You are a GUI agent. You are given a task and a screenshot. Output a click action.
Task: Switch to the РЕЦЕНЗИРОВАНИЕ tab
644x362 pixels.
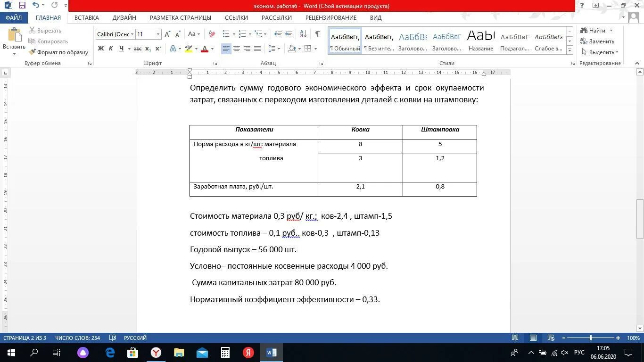tap(331, 17)
